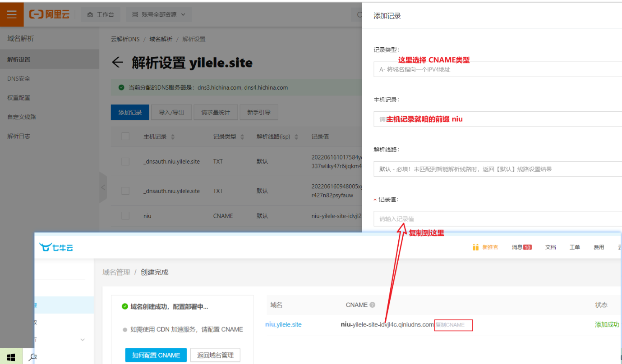Image resolution: width=622 pixels, height=364 pixels.
Task: Click 域名管理 in the Qiniu breadcrumb
Action: (x=116, y=272)
